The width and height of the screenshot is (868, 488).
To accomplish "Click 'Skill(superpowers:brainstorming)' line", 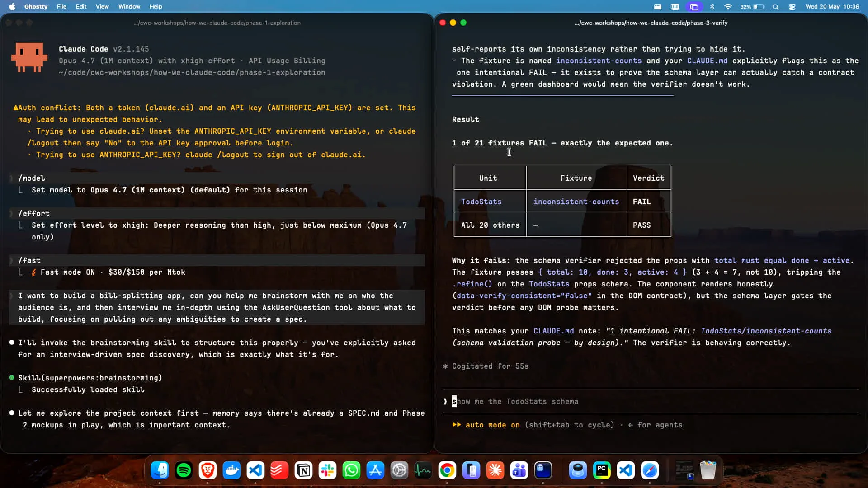I will tap(90, 378).
